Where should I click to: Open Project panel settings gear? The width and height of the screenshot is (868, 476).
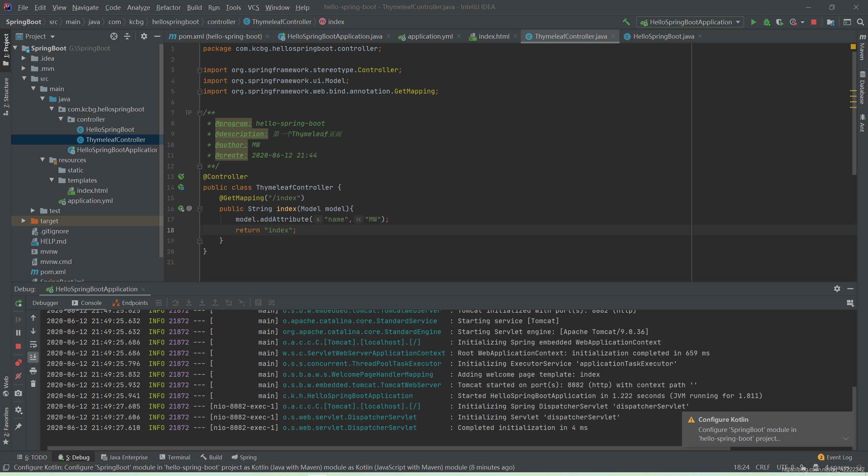(144, 36)
